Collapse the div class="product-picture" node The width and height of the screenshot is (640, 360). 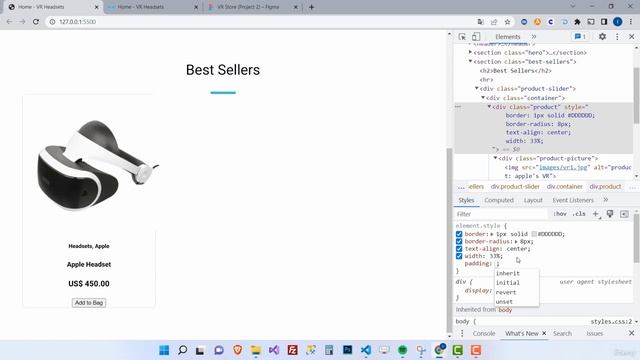(x=495, y=158)
